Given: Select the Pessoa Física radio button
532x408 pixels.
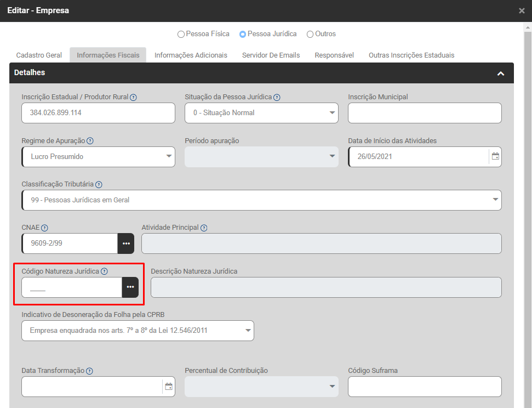Looking at the screenshot, I should [181, 34].
